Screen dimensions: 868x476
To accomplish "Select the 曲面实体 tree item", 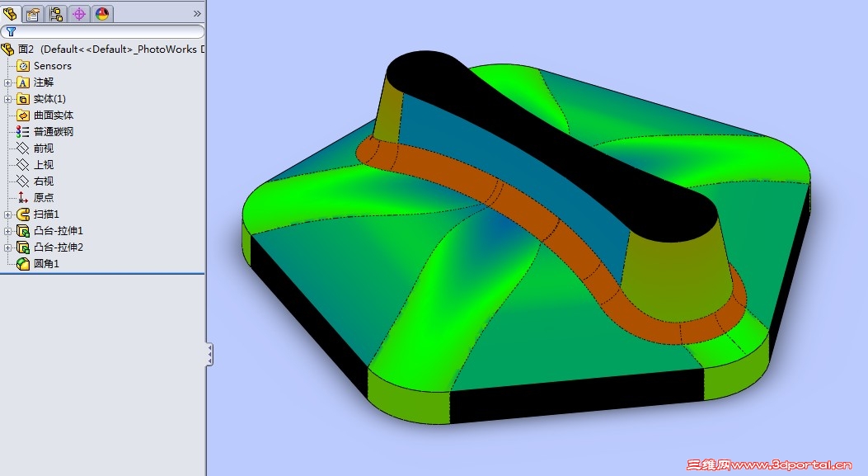I will click(53, 115).
